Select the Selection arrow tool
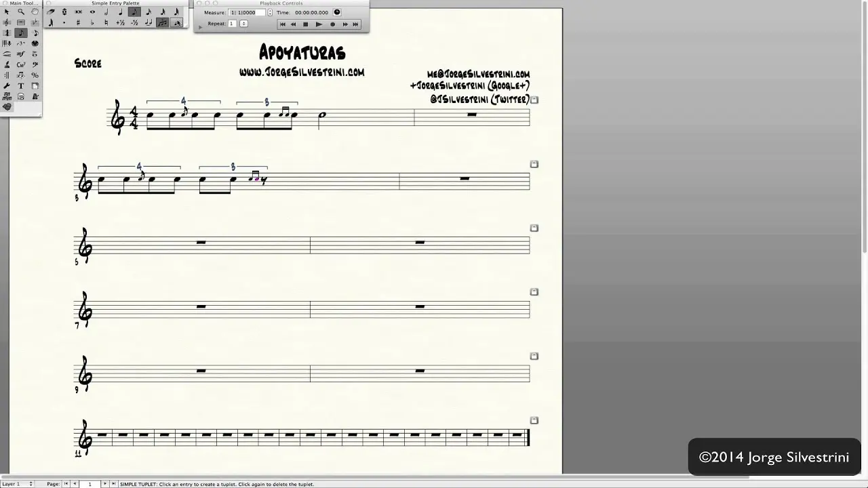 tap(7, 12)
